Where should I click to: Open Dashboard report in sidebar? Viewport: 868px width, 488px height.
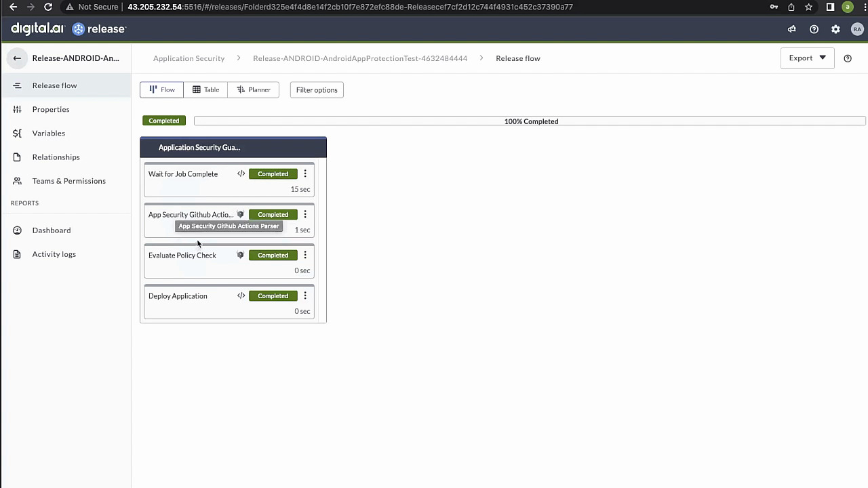[x=65, y=230]
